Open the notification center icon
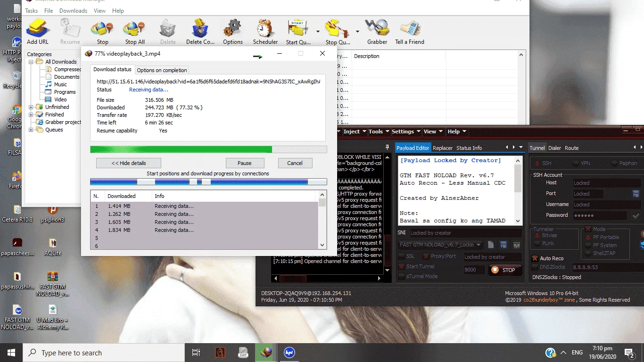Image resolution: width=644 pixels, height=362 pixels. coord(629,353)
